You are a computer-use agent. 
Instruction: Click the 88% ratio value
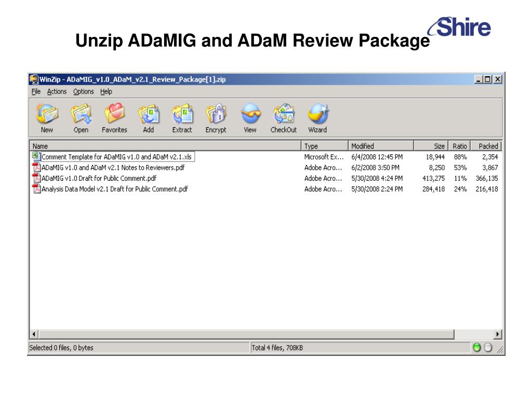click(x=460, y=157)
